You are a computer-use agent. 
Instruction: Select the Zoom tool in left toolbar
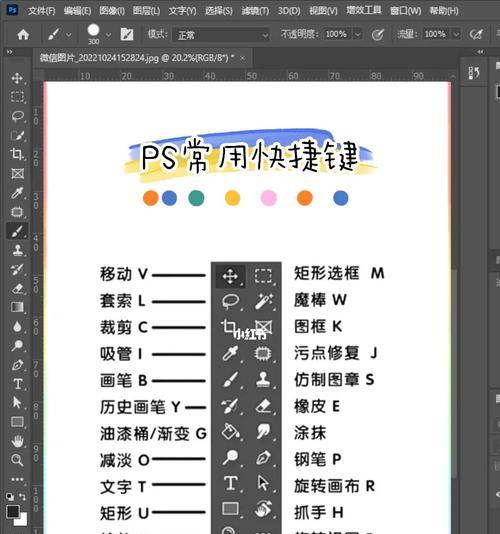[17, 460]
